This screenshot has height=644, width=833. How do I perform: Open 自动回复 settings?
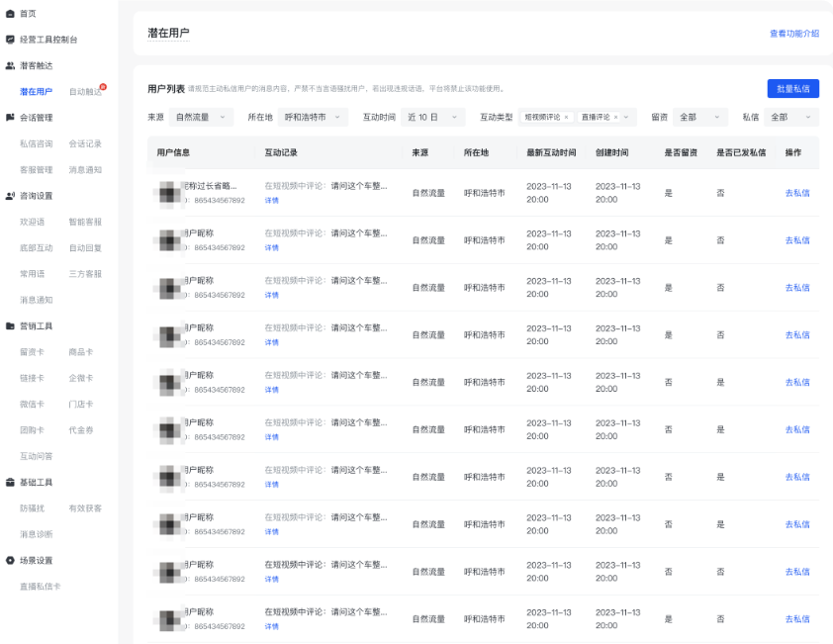point(85,247)
